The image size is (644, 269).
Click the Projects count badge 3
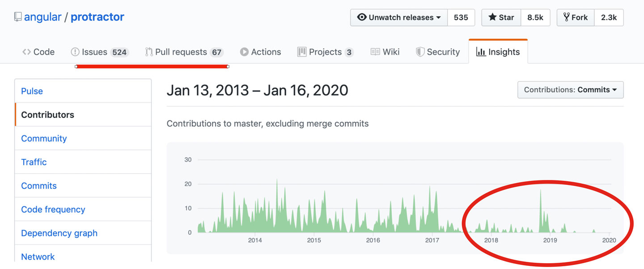349,52
